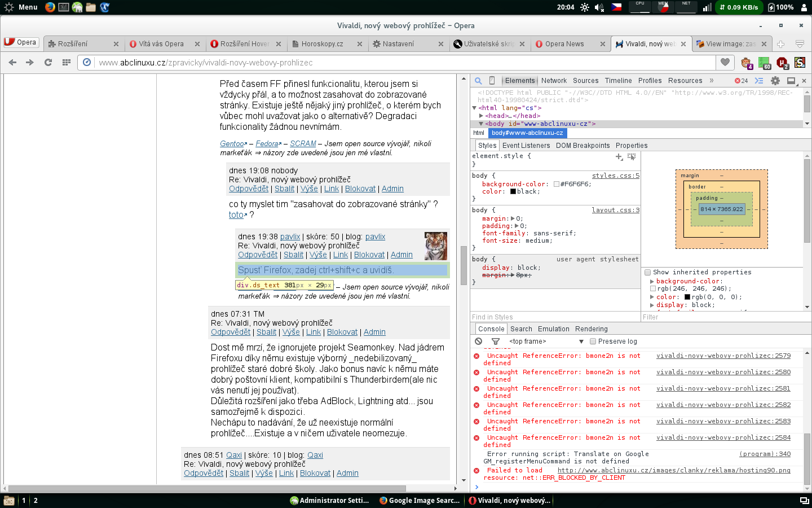Click computed rgb(0, 0, 0) color swatch
This screenshot has height=508, width=812.
tap(687, 297)
